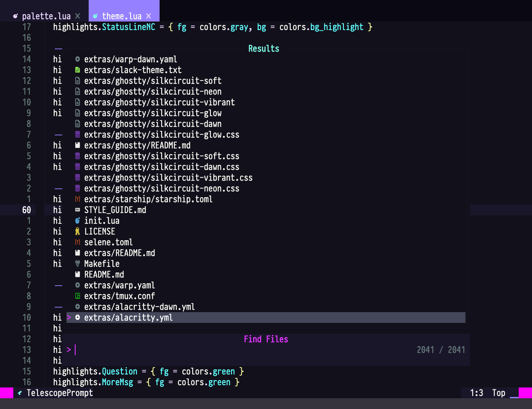This screenshot has width=532, height=409.
Task: Click the Lua icon on palette.lua tab
Action: pyautogui.click(x=15, y=16)
